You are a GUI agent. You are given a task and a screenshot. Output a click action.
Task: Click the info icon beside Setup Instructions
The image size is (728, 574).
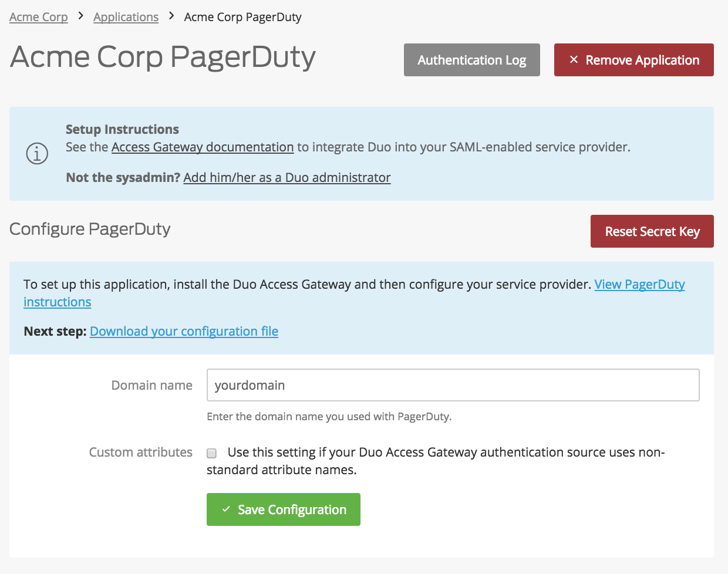[36, 153]
